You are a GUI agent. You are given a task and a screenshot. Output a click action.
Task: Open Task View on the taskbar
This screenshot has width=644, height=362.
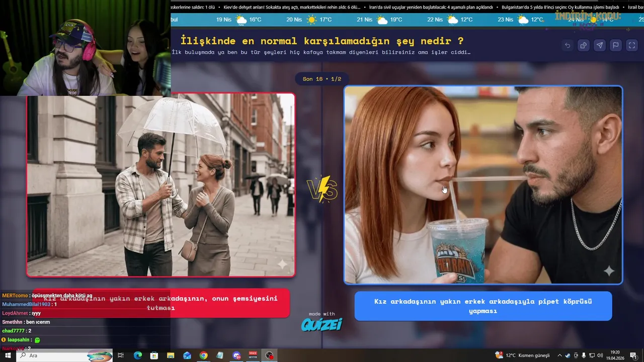(x=121, y=355)
